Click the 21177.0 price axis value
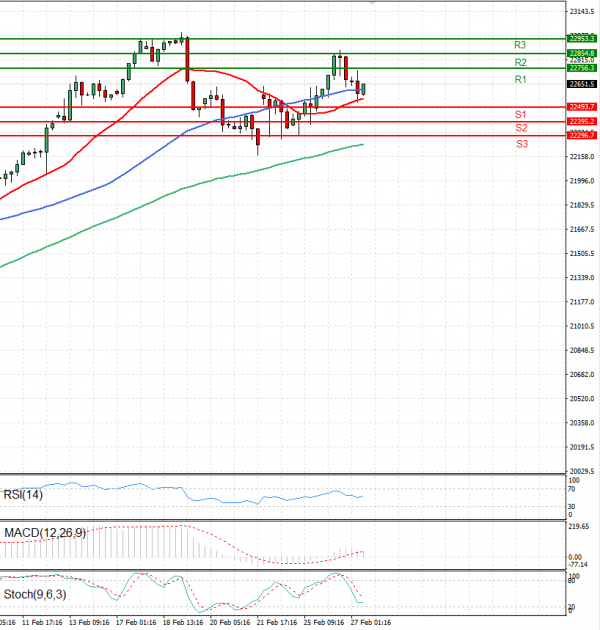This screenshot has height=630, width=600. tap(582, 302)
